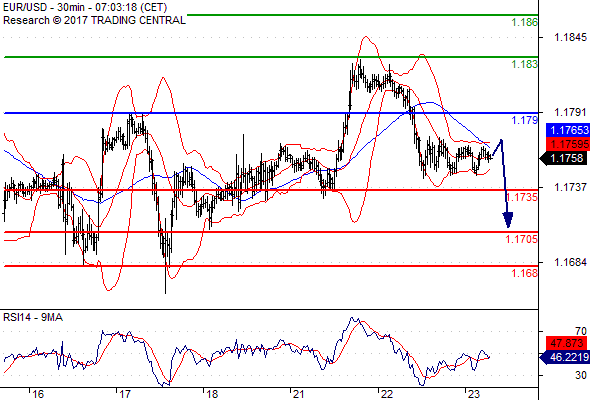Viewport: 590px width, 400px height.
Task: Click the 1.179 blue pivot label
Action: pos(525,120)
